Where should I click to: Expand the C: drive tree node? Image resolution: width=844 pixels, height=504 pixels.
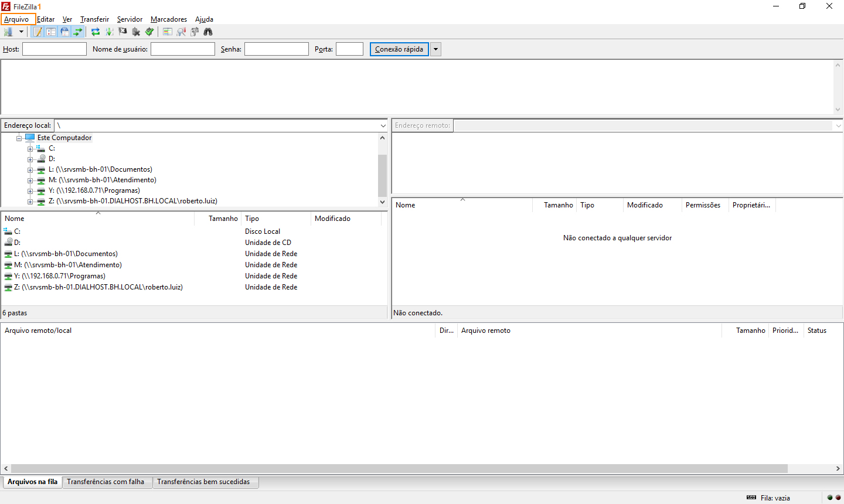[30, 149]
